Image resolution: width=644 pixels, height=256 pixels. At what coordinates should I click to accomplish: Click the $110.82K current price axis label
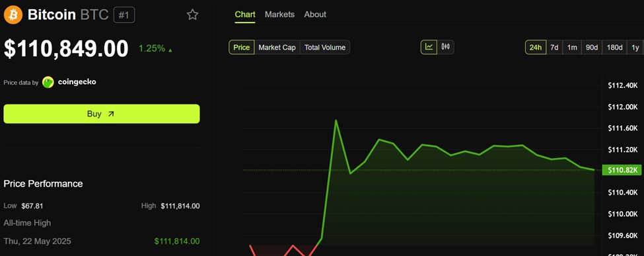[x=622, y=170]
